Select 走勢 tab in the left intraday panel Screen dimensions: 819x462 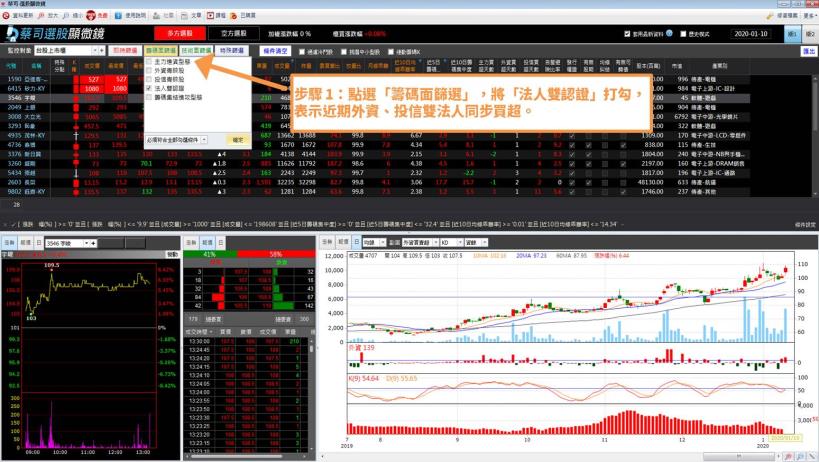point(9,243)
